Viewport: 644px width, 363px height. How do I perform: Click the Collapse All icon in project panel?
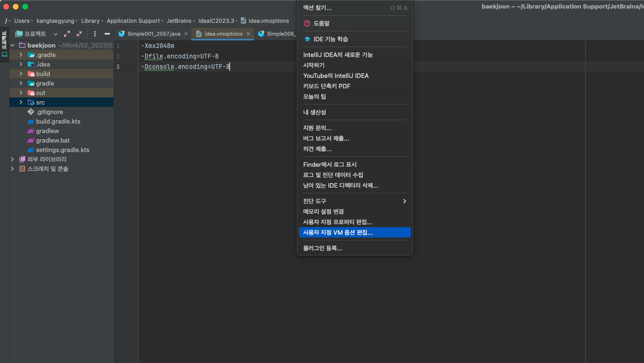tap(79, 34)
